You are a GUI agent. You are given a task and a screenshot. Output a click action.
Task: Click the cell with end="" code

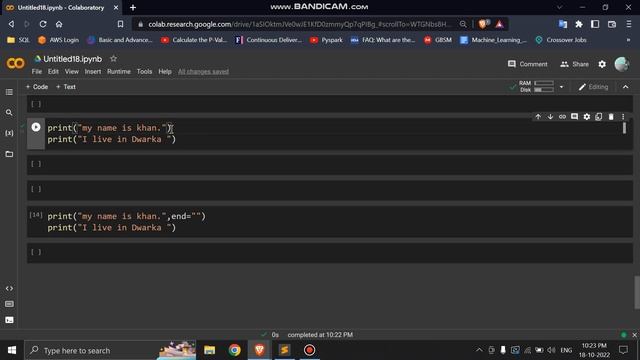coord(330,222)
